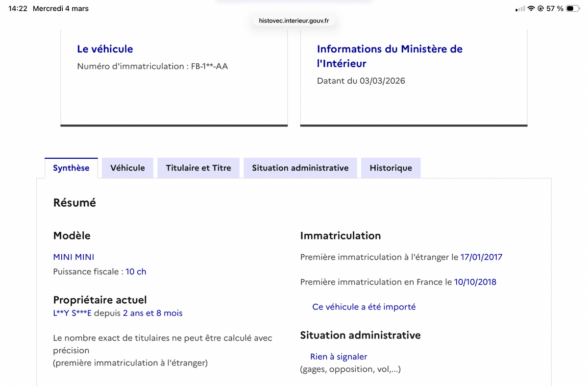
Task: Tap the cellular signal bars icon
Action: [520, 9]
